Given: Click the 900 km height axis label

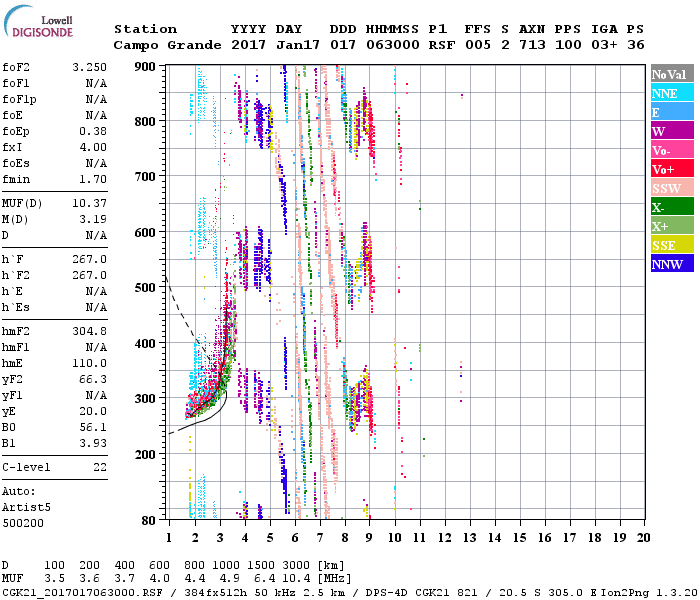Looking at the screenshot, I should [x=146, y=67].
